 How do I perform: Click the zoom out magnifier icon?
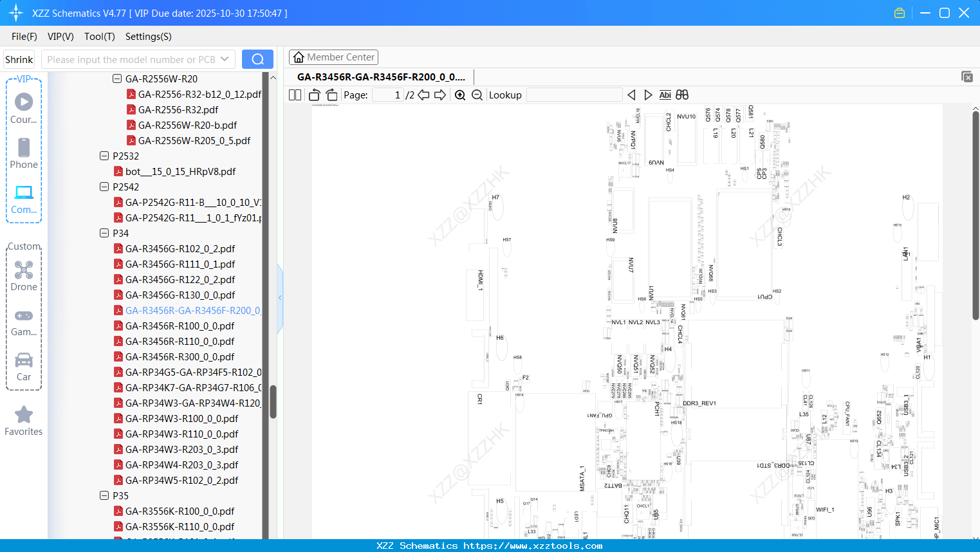[477, 95]
